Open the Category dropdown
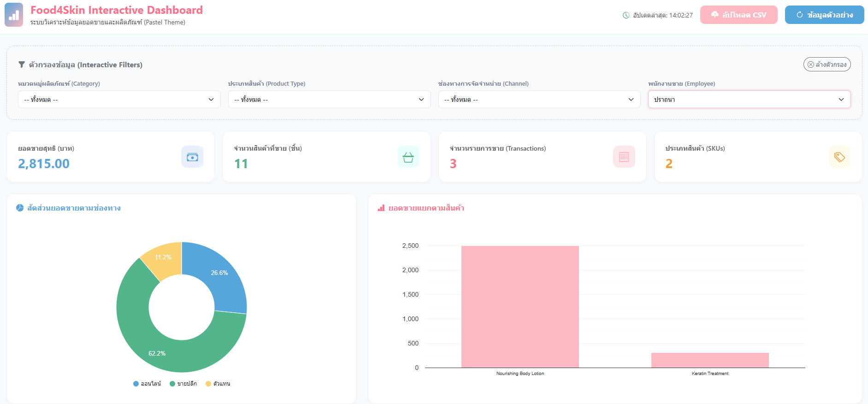The height and width of the screenshot is (404, 868). click(119, 100)
